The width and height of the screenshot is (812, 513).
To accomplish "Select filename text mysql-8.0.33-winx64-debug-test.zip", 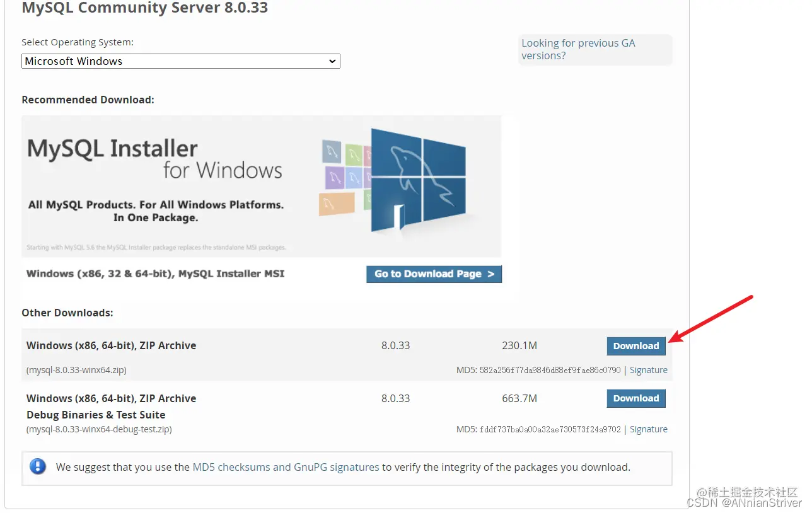I will coord(99,429).
